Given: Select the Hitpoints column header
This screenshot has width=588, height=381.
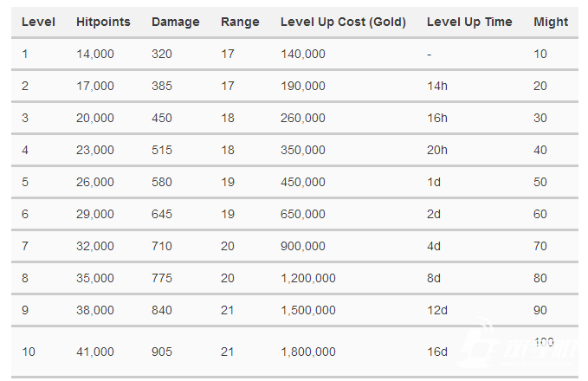Looking at the screenshot, I should pos(103,22).
